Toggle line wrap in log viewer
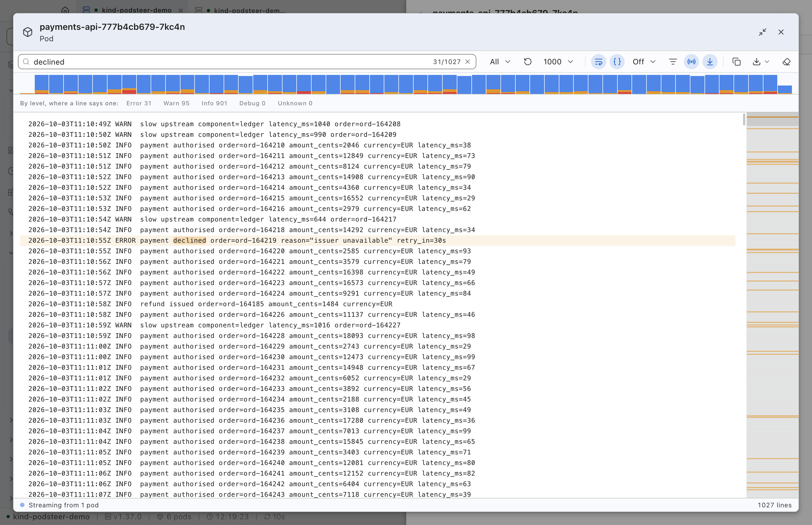Image resolution: width=812 pixels, height=525 pixels. coord(598,62)
